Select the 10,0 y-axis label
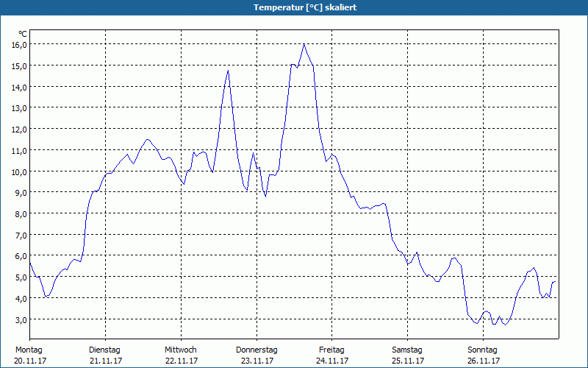Screen dimensions: 588x368 (19, 171)
